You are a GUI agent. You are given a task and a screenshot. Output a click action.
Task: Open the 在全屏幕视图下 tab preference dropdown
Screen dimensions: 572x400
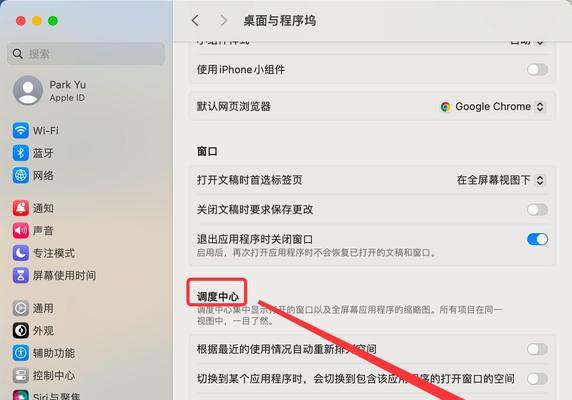(500, 180)
